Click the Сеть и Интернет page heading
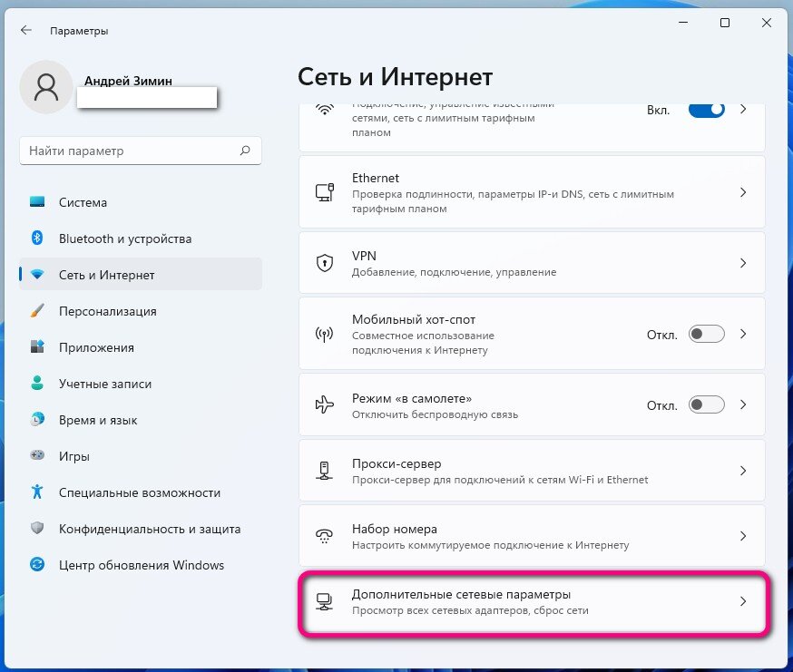 395,77
